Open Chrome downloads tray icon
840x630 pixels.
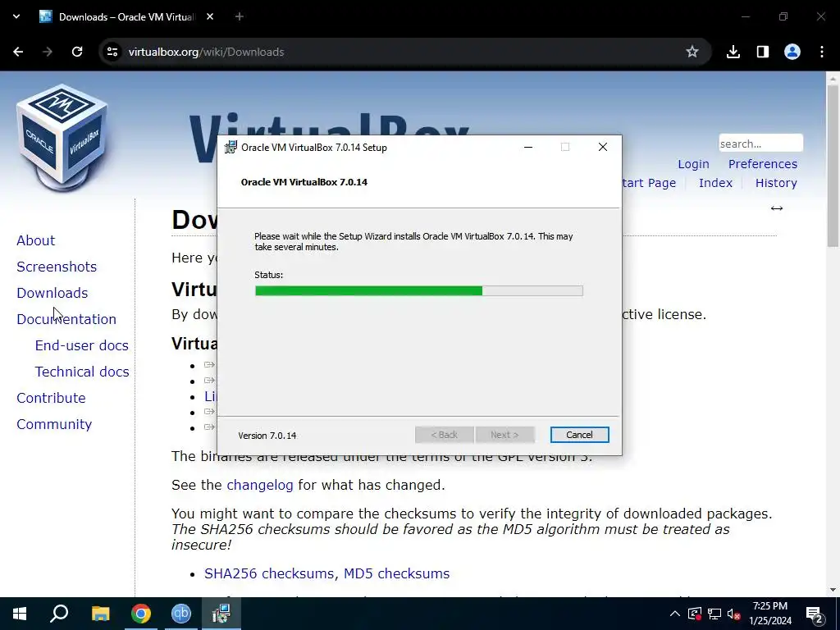tap(733, 52)
